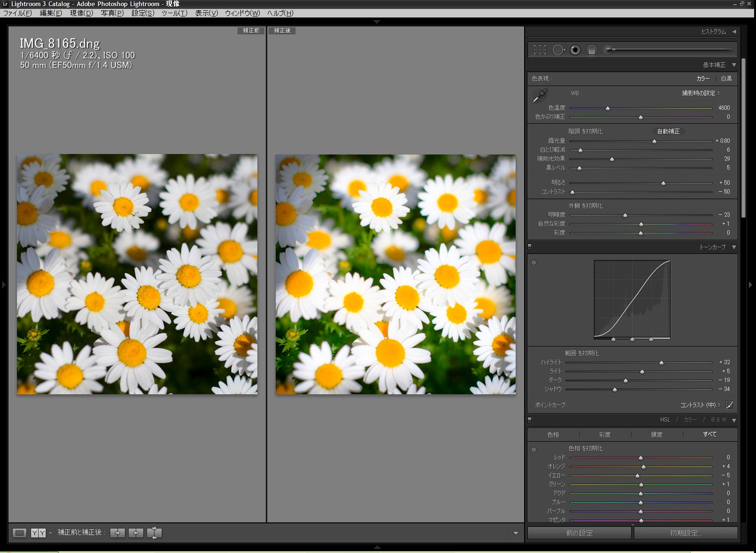
Task: Open the WB 撮影時の設定 dropdown
Action: tap(700, 93)
